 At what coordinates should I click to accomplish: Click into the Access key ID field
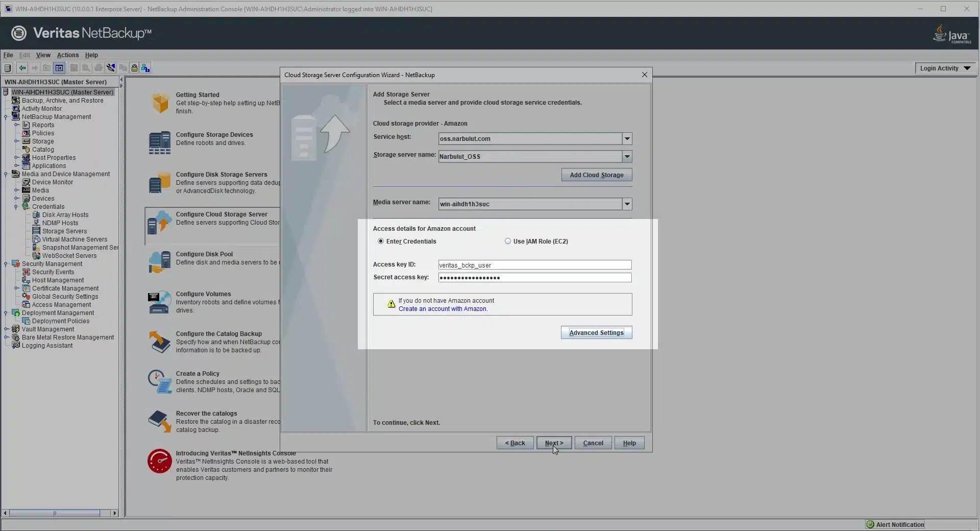pyautogui.click(x=534, y=265)
